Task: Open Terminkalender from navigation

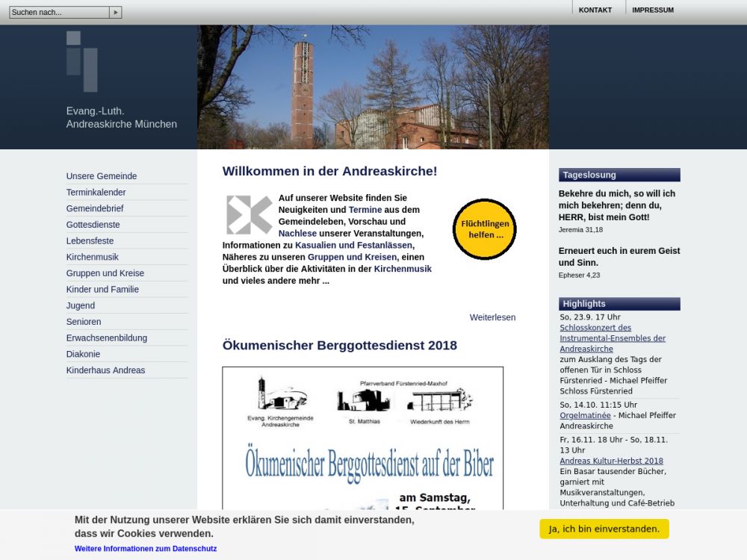Action: [x=96, y=193]
